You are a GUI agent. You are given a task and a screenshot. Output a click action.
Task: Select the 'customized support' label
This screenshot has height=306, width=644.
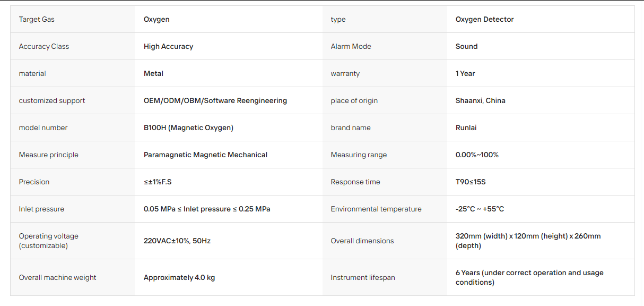pyautogui.click(x=52, y=101)
